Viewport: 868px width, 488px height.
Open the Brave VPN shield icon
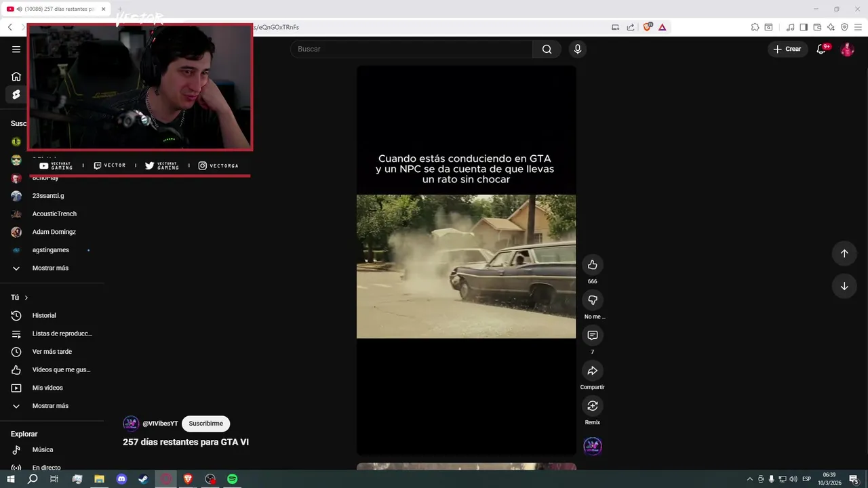pos(844,27)
